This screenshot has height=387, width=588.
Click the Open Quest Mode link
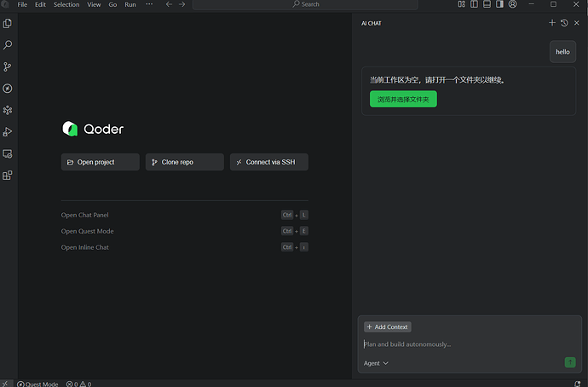point(88,231)
